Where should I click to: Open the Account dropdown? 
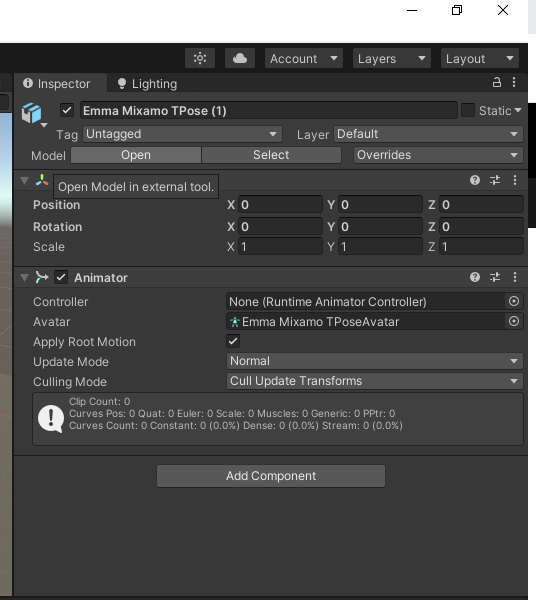click(304, 59)
